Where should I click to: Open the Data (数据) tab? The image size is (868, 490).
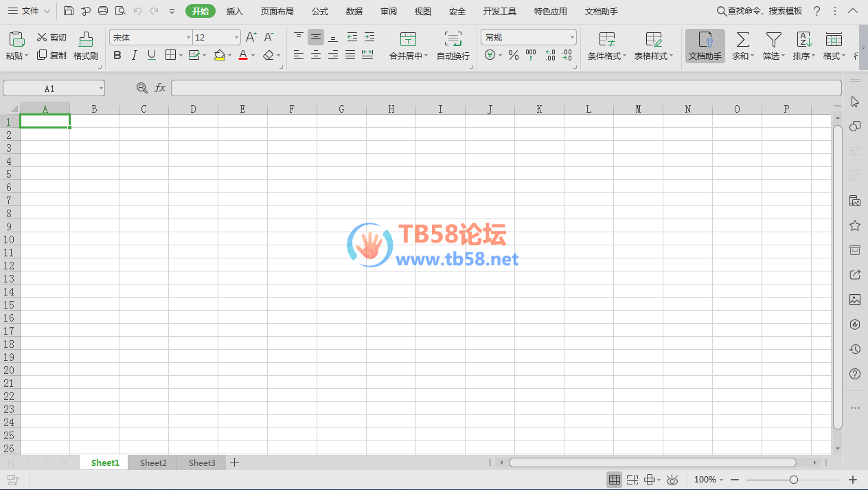354,11
